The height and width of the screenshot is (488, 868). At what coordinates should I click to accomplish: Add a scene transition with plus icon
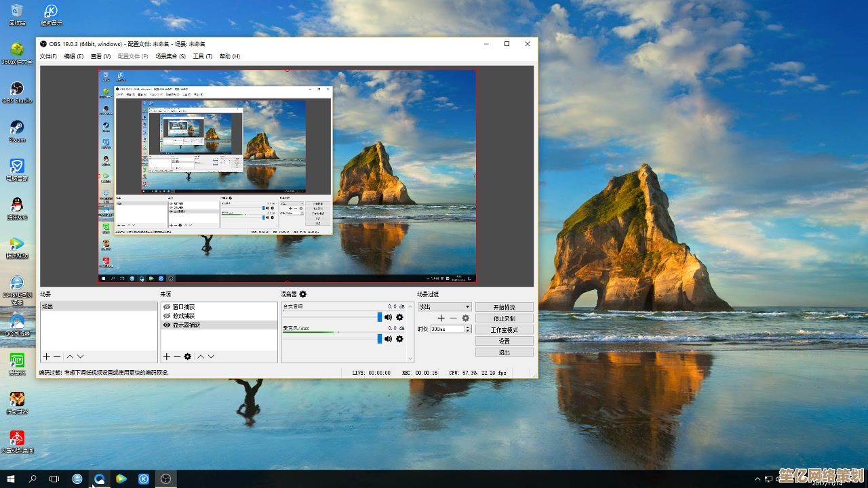[x=441, y=318]
